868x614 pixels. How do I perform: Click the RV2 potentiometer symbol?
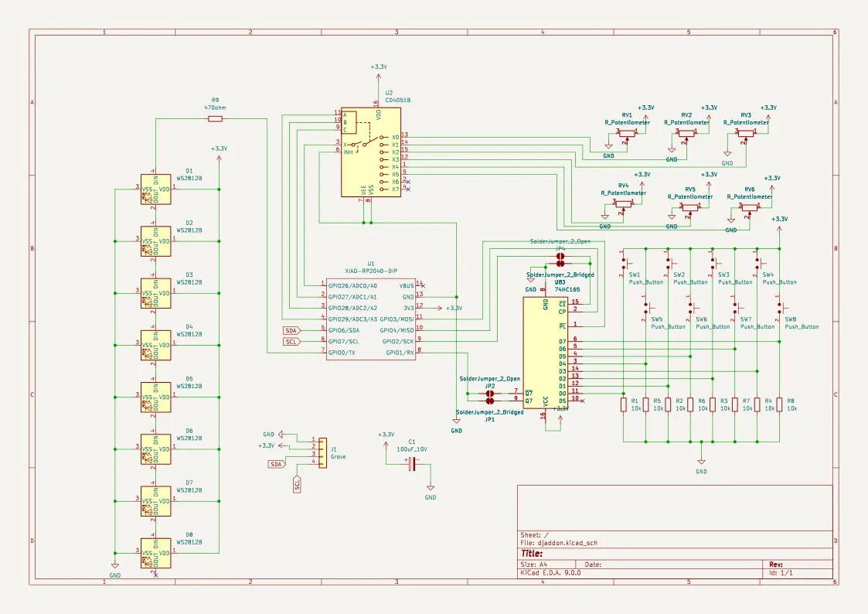pyautogui.click(x=686, y=133)
